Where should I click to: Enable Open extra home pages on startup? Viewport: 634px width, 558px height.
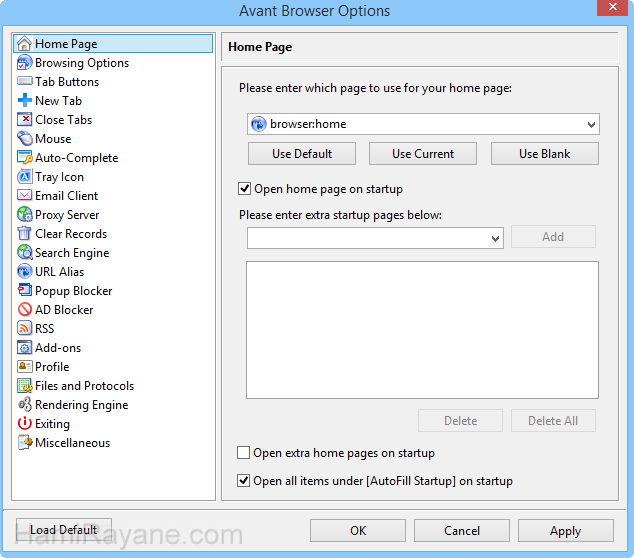point(245,453)
